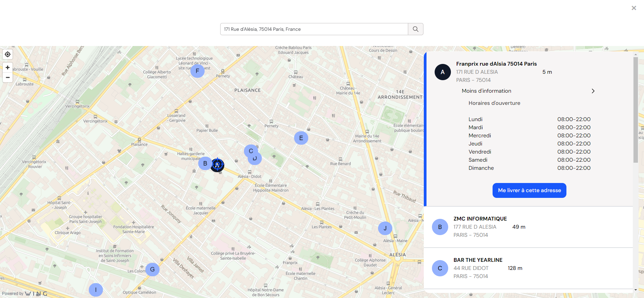This screenshot has width=644, height=298.
Task: Select the BAR THE YEARLINE pickup point
Action: click(x=528, y=268)
